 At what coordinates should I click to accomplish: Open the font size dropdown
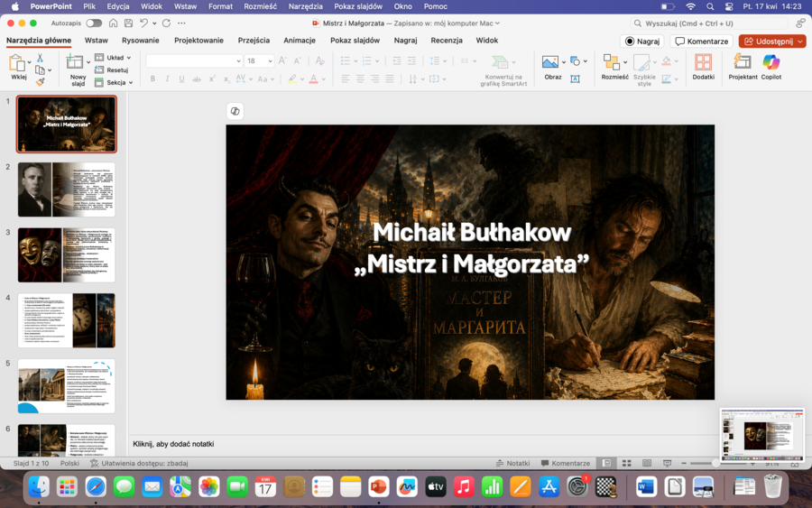(269, 61)
